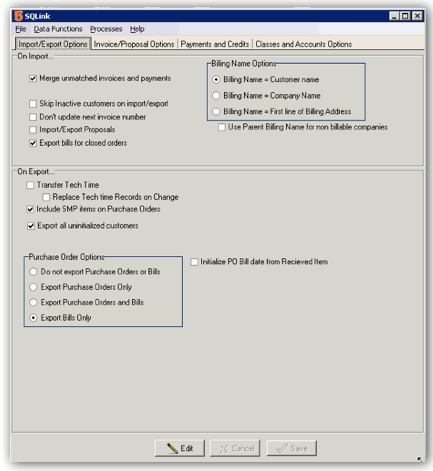The image size is (433, 471).
Task: Maximize the SQLink window
Action: pos(405,16)
